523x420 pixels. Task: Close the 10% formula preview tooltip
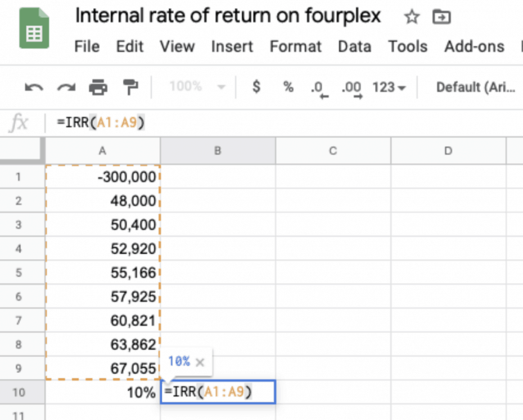click(200, 362)
